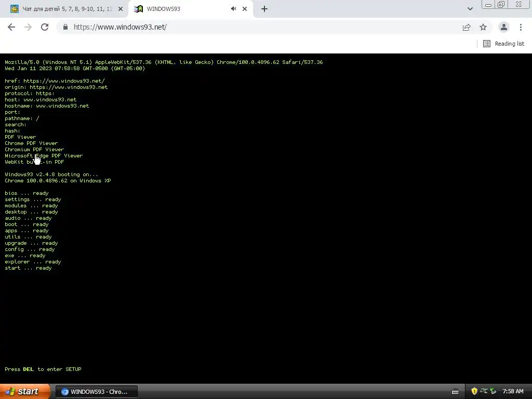Viewport: 532px width, 399px height.
Task: Click the 'Press DEL to enter SETUP' text
Action: [43, 369]
